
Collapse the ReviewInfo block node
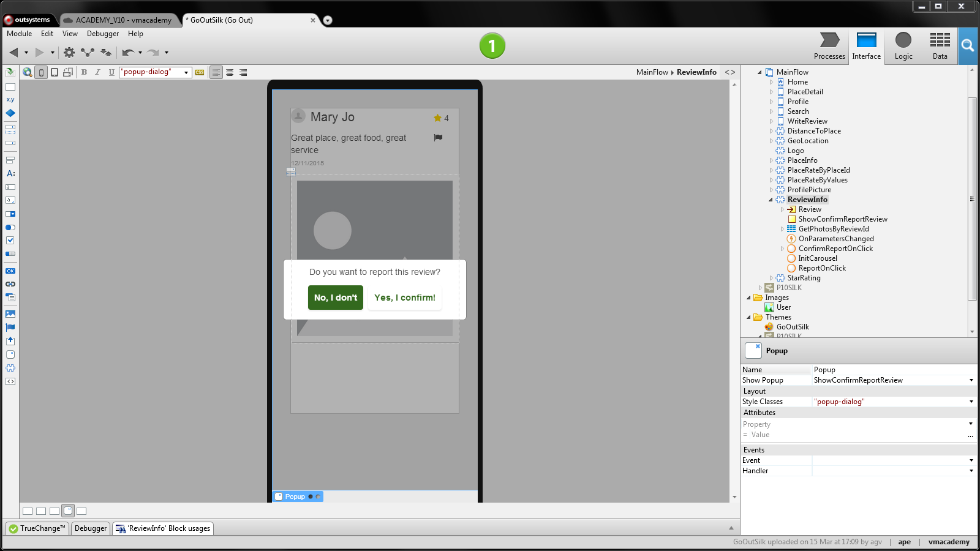coord(769,199)
